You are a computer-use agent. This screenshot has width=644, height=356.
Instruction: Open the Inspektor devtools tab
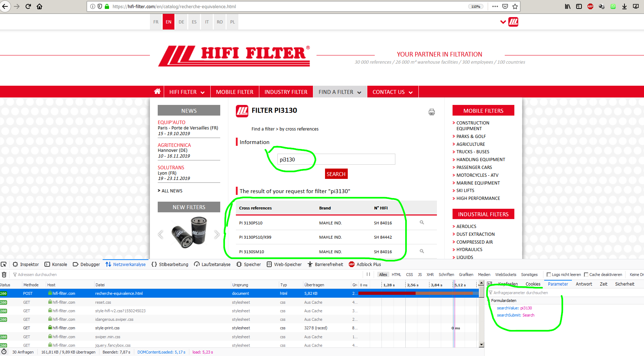26,264
